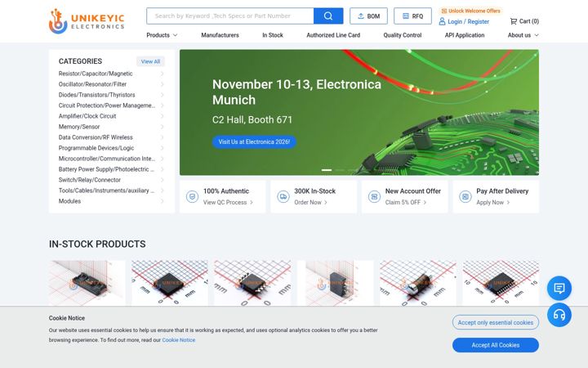Open the Cookie Notice link
This screenshot has width=588, height=368.
click(x=179, y=340)
